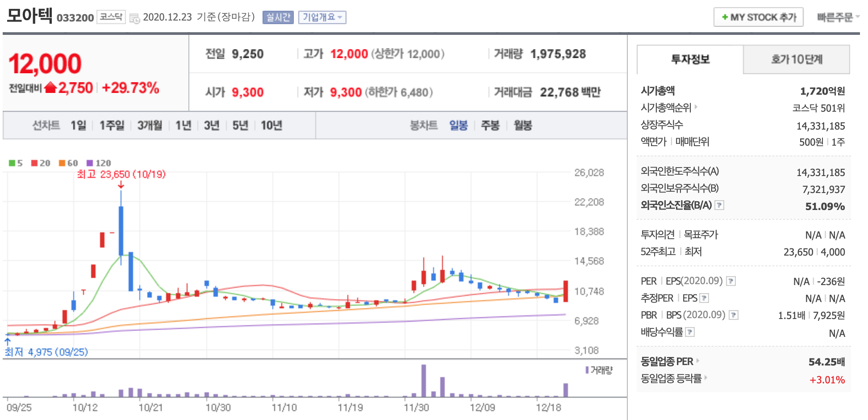Select the 1년 line chart period

pyautogui.click(x=183, y=126)
